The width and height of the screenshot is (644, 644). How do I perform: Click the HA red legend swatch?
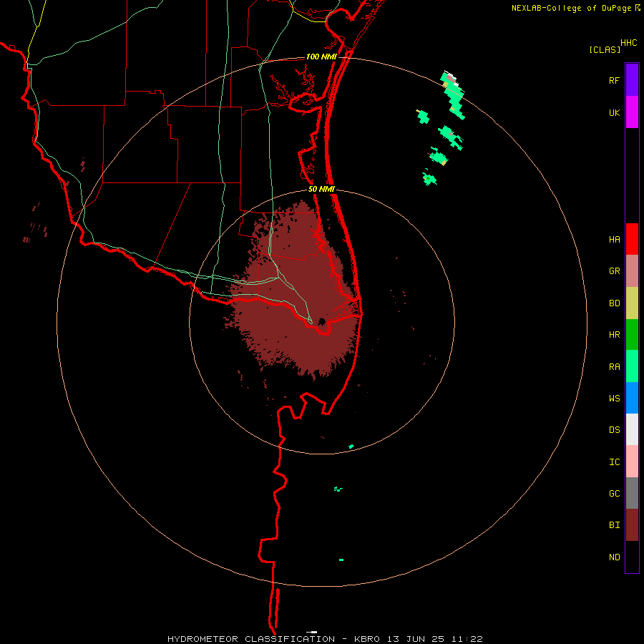[632, 239]
